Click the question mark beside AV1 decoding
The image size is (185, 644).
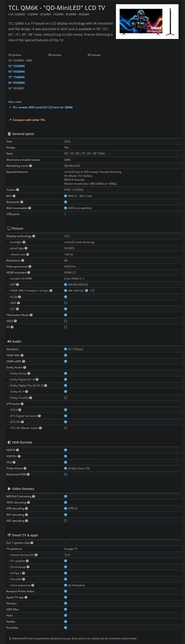pos(27,515)
